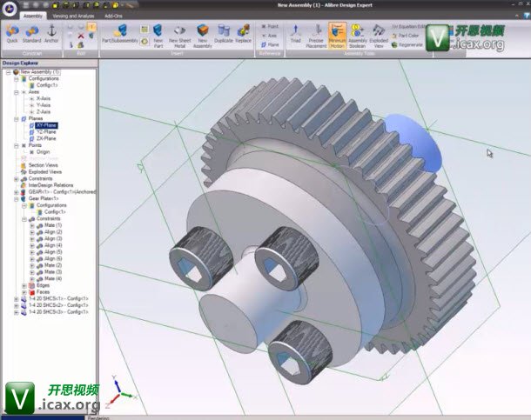Click the Regenerate button

click(407, 44)
